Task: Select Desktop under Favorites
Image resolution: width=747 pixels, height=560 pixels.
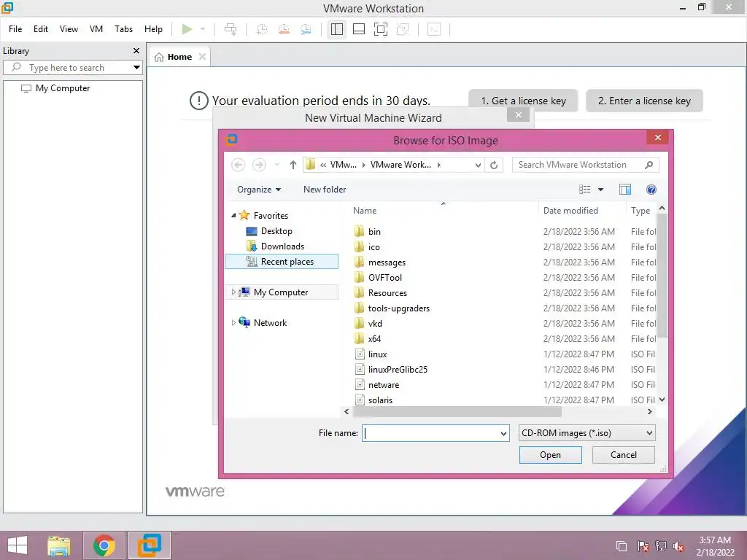Action: coord(276,231)
